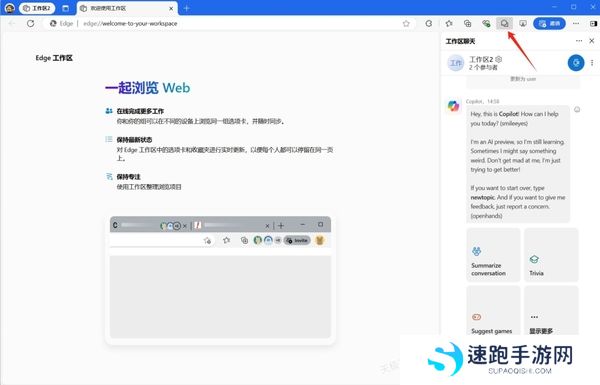The image size is (600, 385).
Task: Click the Edge 工作区 title text
Action: [x=54, y=58]
